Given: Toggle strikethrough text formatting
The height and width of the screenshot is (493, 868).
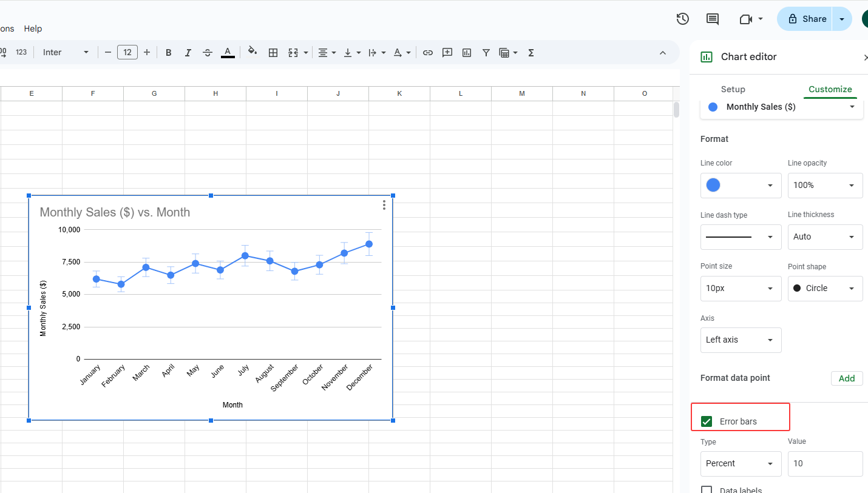Looking at the screenshot, I should click(208, 53).
